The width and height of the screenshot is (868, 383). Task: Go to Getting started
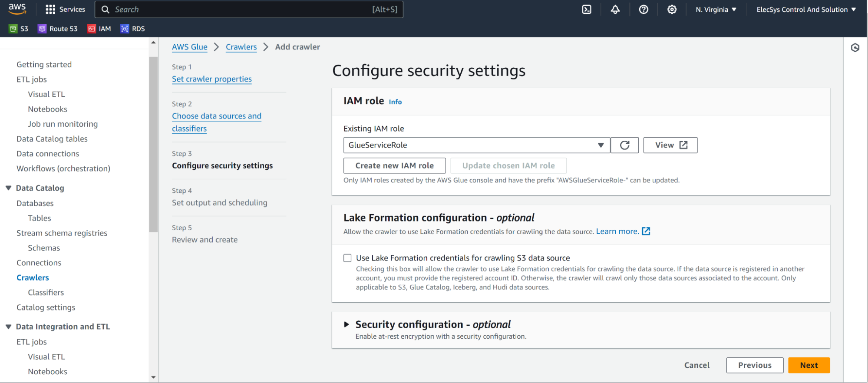pos(44,64)
